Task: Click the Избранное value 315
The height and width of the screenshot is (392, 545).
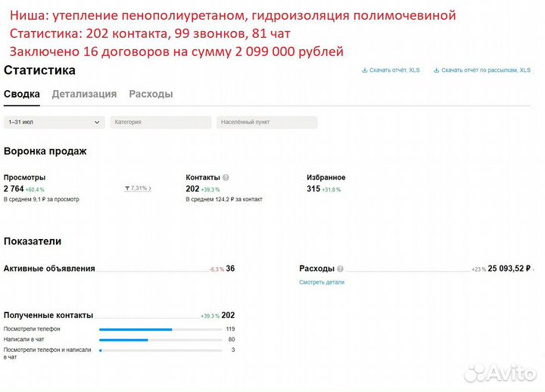Action: [313, 188]
